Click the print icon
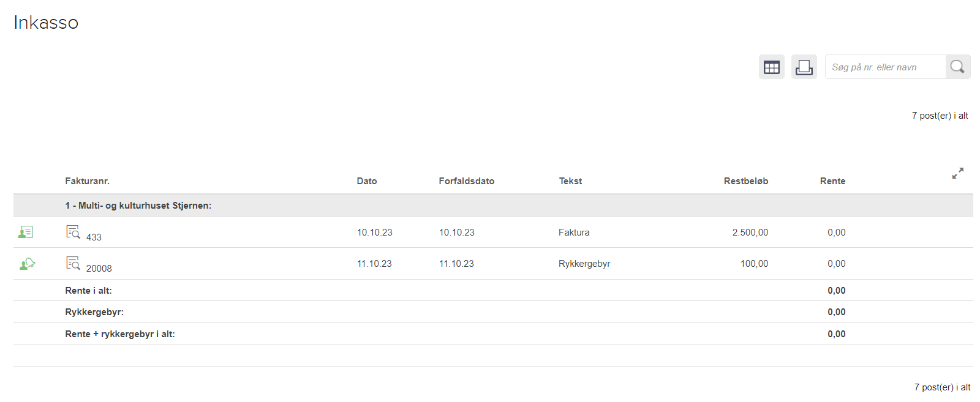The width and height of the screenshot is (980, 402). 804,67
